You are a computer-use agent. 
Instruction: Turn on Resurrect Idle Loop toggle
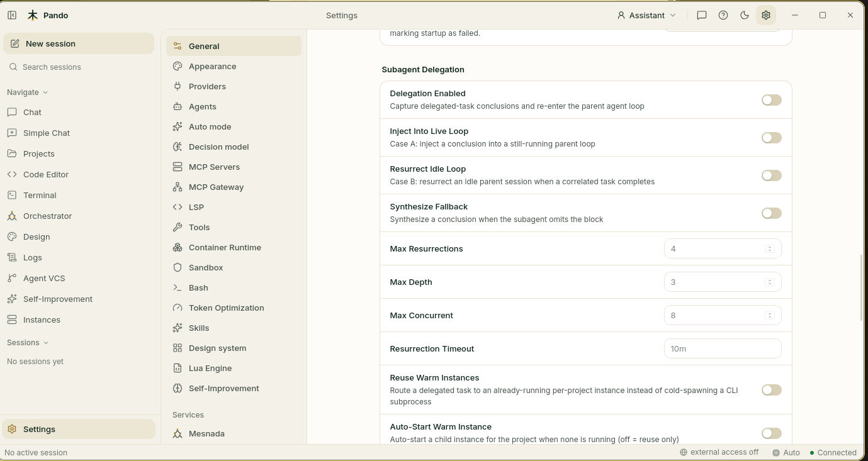771,175
